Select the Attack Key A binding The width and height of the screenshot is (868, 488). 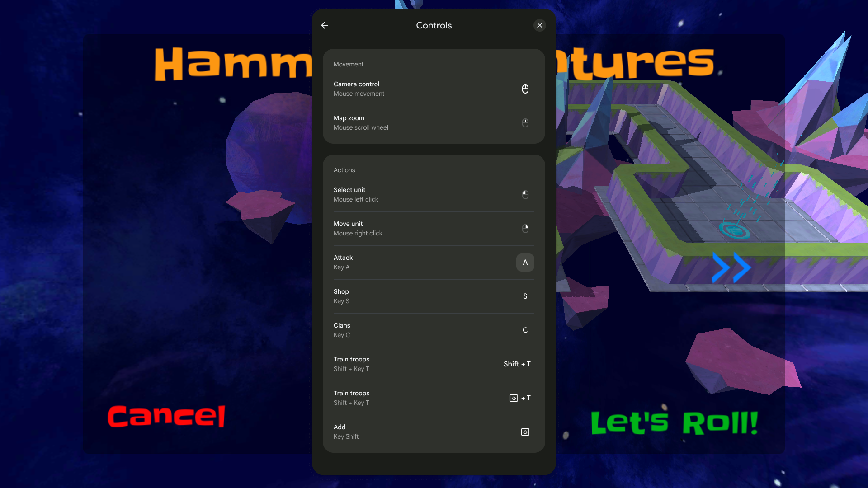[525, 262]
